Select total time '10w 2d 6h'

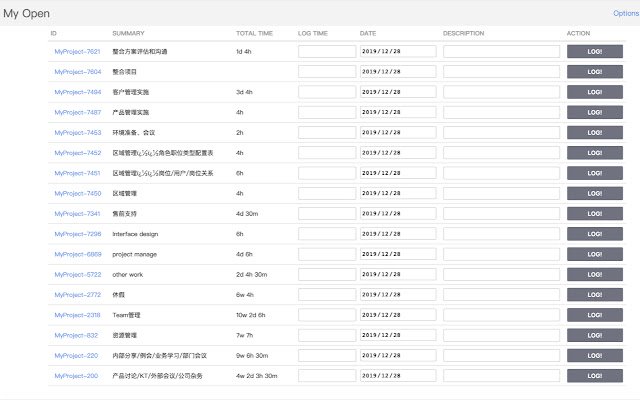tap(251, 315)
